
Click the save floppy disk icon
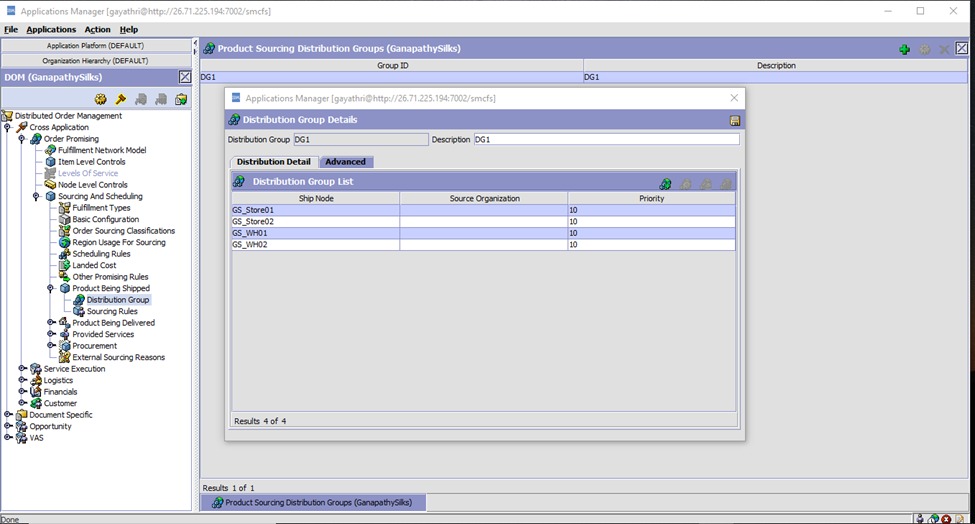point(735,120)
